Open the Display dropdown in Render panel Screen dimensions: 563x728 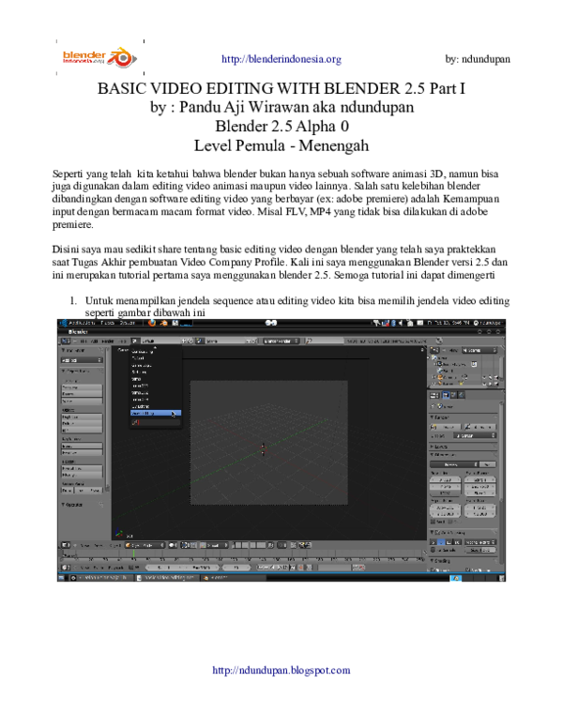tap(475, 435)
